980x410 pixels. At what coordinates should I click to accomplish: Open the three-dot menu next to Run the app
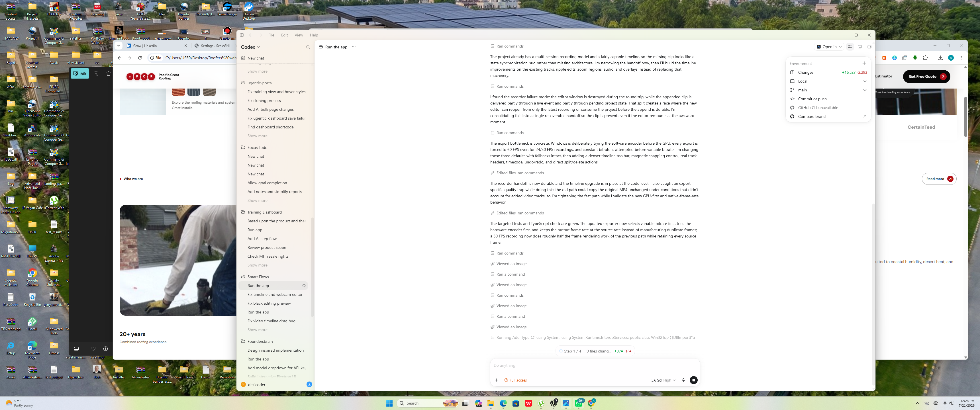(x=354, y=47)
